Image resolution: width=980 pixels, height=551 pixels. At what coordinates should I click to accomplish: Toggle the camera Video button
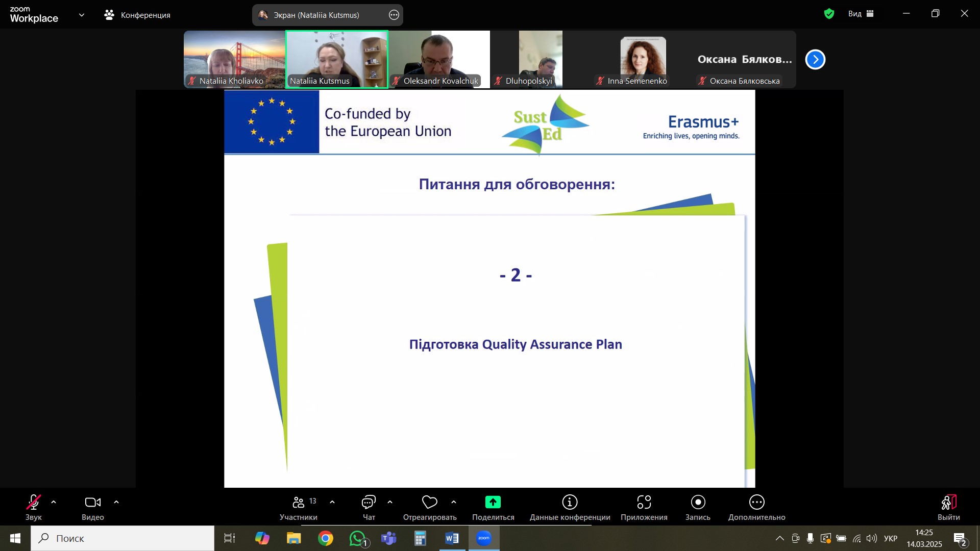click(x=92, y=503)
